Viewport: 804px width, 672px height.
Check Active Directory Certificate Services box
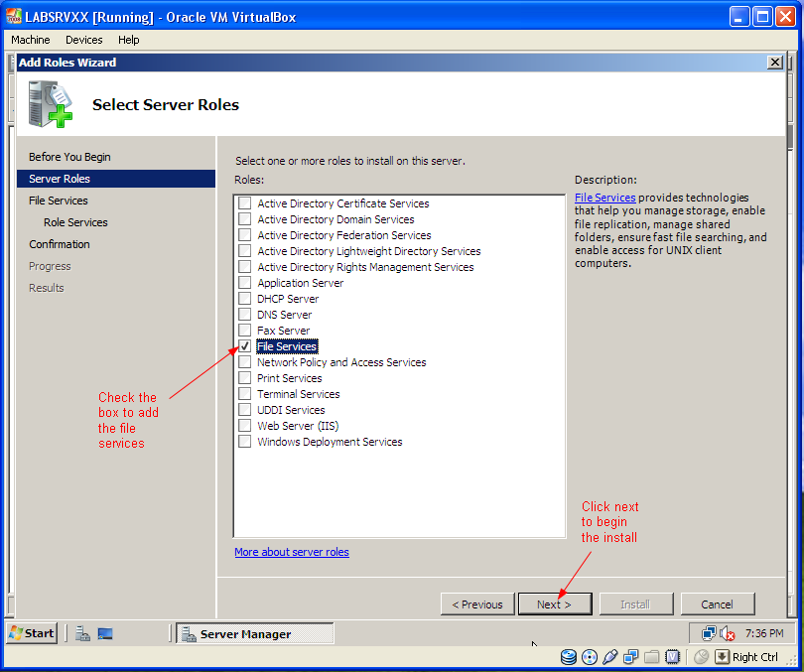244,202
